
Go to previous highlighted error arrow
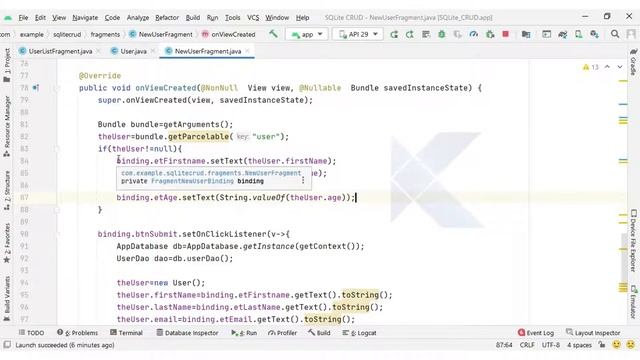[607, 67]
